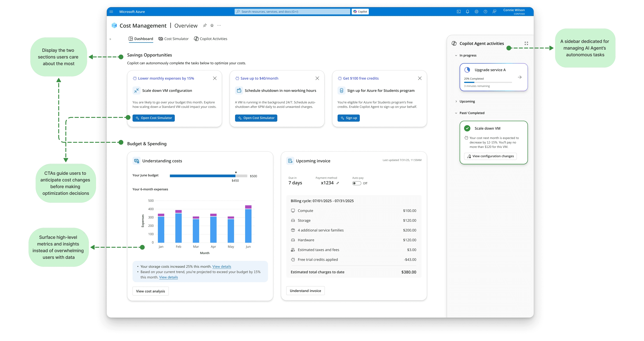Expand the Upcoming section

click(456, 102)
